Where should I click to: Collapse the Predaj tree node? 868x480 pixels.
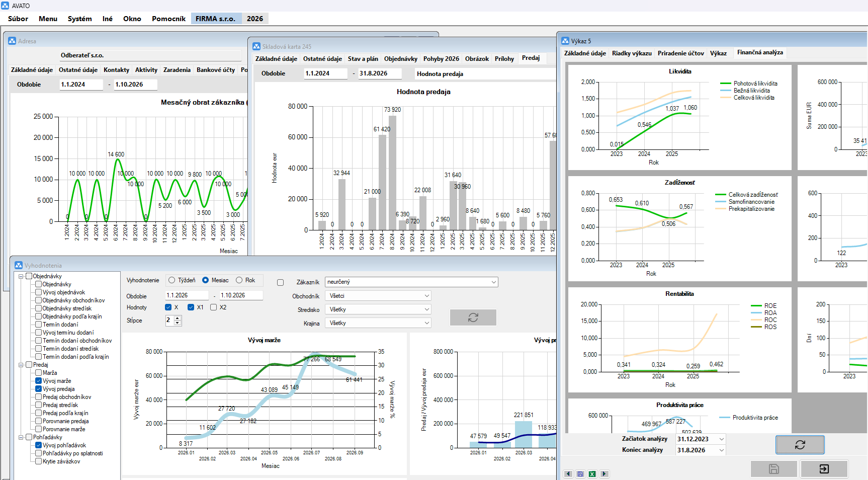point(21,365)
